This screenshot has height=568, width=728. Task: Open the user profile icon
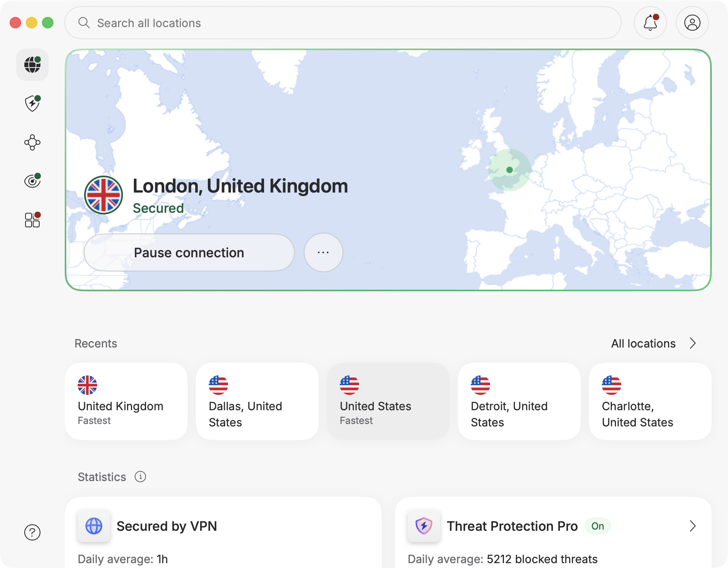click(x=692, y=23)
